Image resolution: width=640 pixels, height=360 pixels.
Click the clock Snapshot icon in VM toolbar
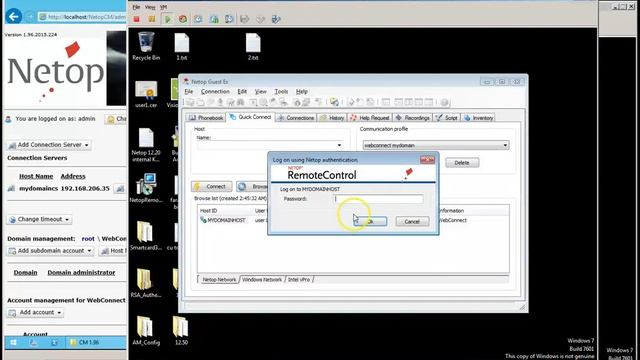[198, 19]
